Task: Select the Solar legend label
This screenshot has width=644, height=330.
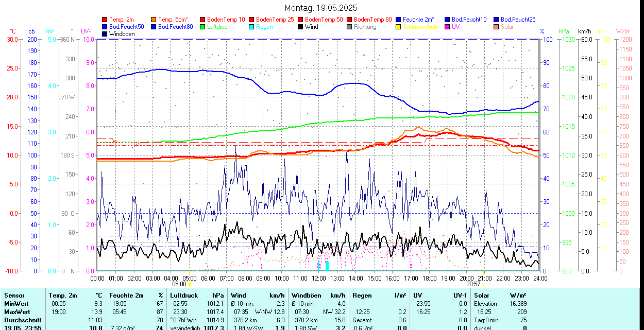Action: 507,27
